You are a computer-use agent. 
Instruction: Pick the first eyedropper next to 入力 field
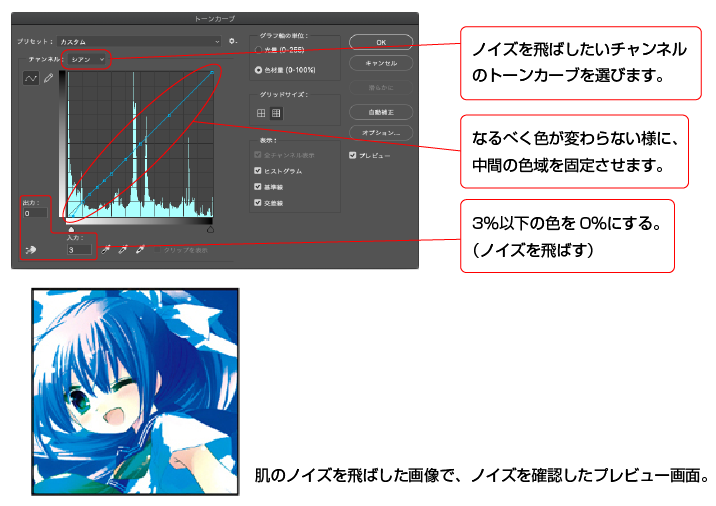[106, 249]
